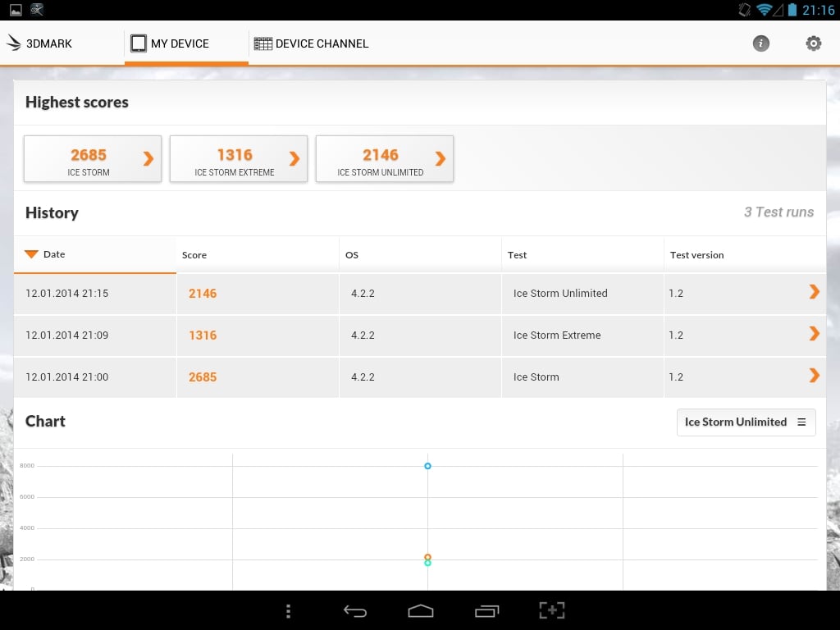The image size is (840, 630).
Task: Tap the tablet icon beside My Device
Action: coord(138,43)
